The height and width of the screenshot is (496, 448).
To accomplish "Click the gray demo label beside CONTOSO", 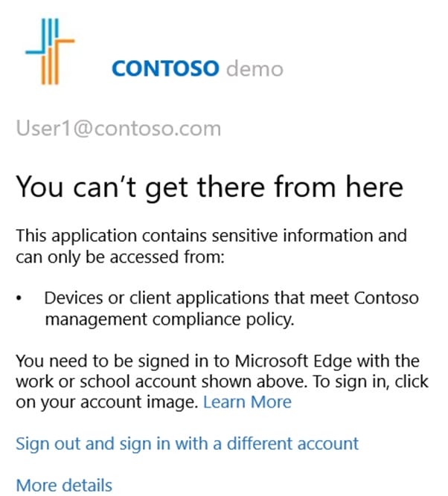I will click(x=255, y=68).
